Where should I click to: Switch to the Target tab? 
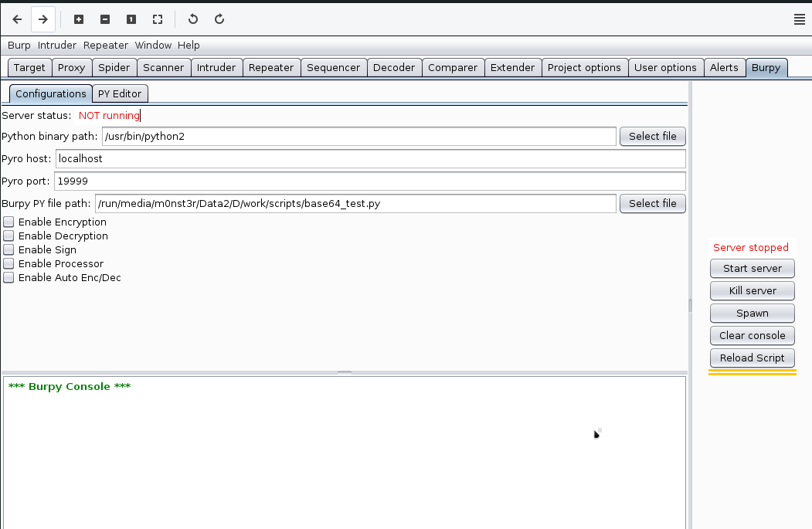pyautogui.click(x=29, y=68)
